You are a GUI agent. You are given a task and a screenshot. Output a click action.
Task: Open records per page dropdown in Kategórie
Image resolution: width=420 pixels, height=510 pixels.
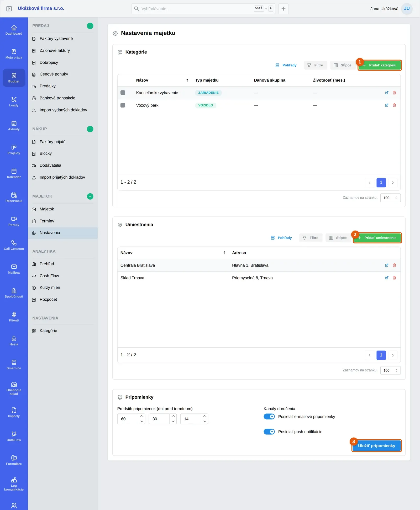(x=390, y=198)
